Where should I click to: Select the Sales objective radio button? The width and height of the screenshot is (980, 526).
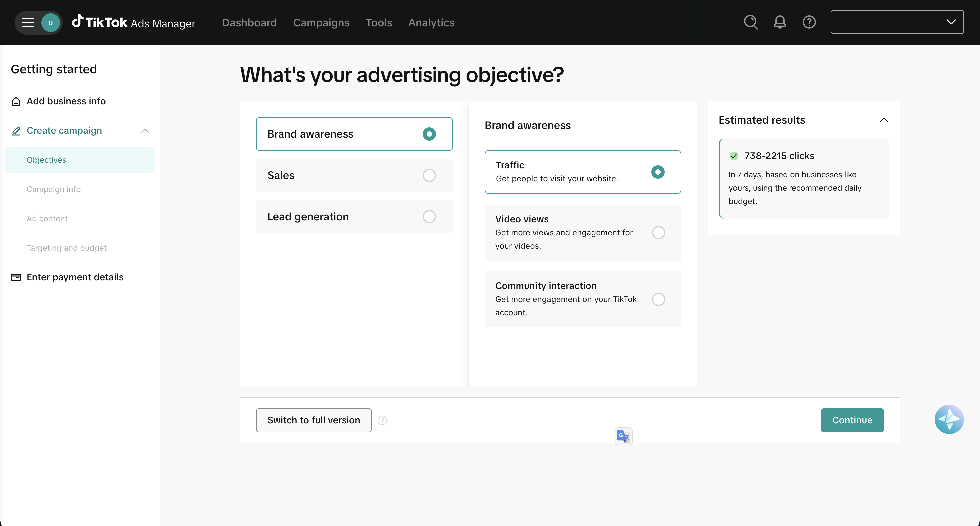429,175
